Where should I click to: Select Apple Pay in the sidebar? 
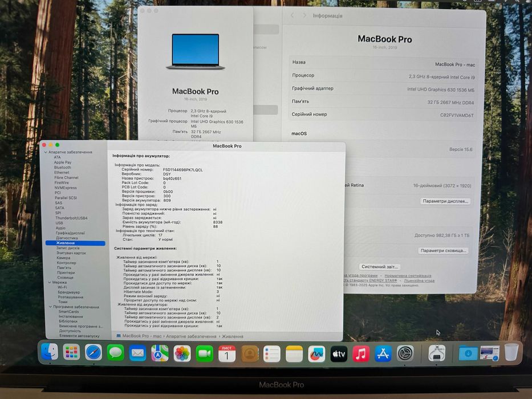(x=62, y=162)
